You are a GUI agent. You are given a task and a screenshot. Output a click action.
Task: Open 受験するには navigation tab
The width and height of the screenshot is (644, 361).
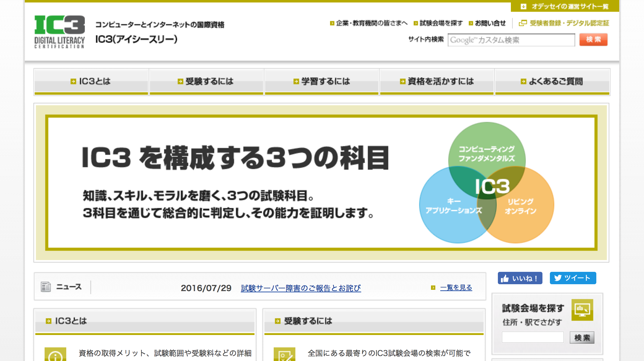click(x=207, y=82)
